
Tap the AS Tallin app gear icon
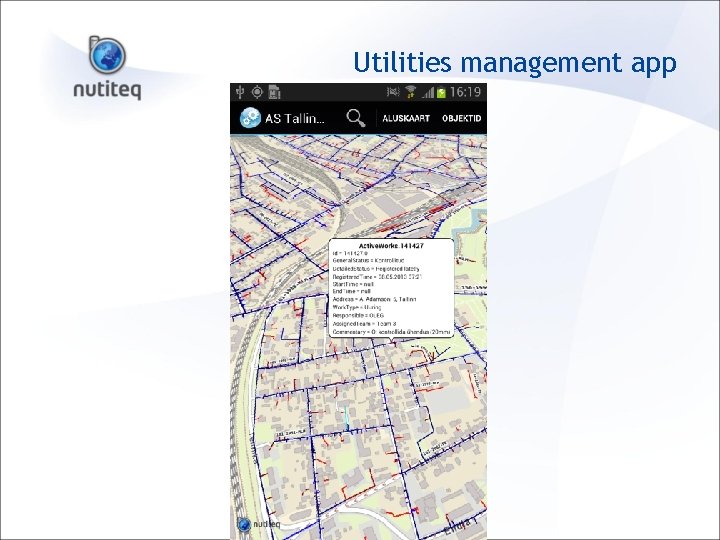pos(250,118)
